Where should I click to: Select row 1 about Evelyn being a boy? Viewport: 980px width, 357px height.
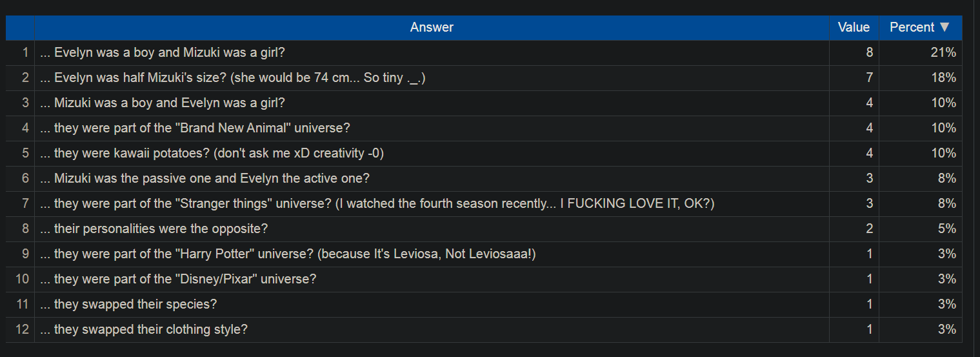(x=484, y=52)
